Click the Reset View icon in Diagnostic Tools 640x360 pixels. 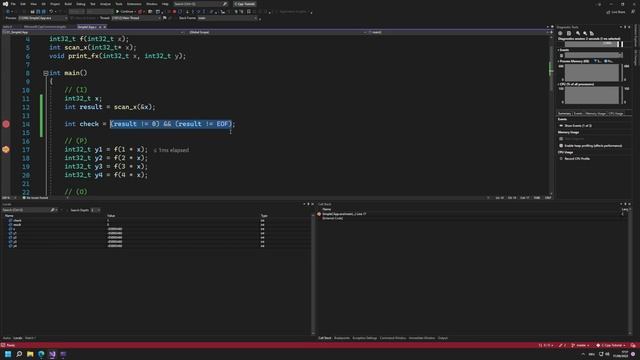click(x=592, y=33)
